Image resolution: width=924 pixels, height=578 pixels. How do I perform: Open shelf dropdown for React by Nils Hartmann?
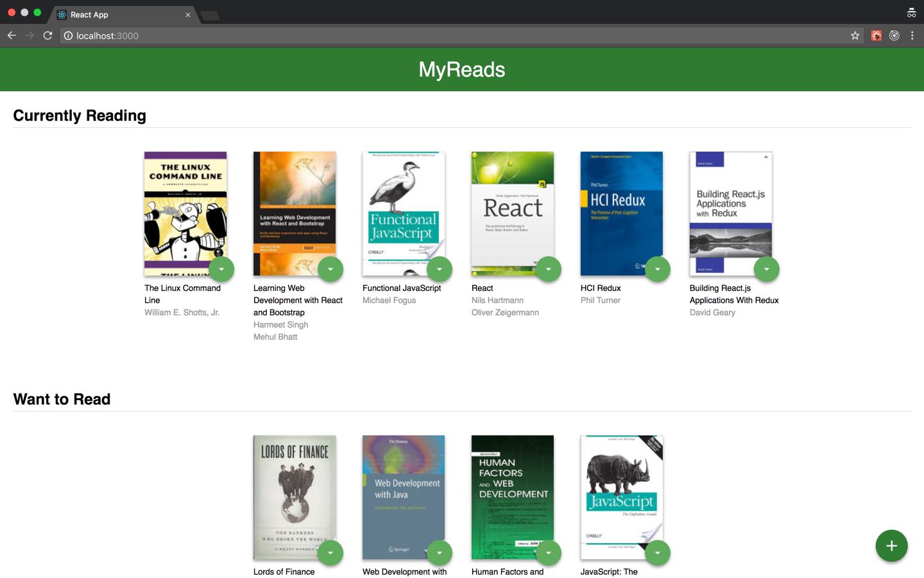point(549,268)
